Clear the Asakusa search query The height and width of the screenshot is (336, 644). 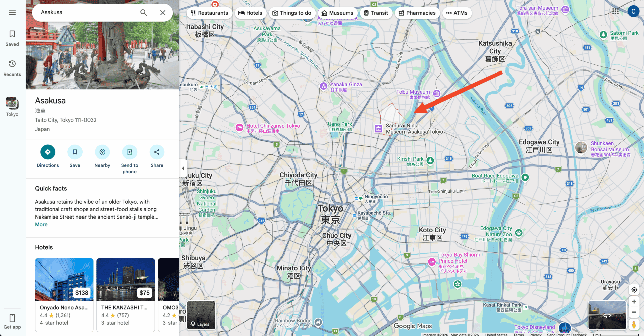(163, 13)
